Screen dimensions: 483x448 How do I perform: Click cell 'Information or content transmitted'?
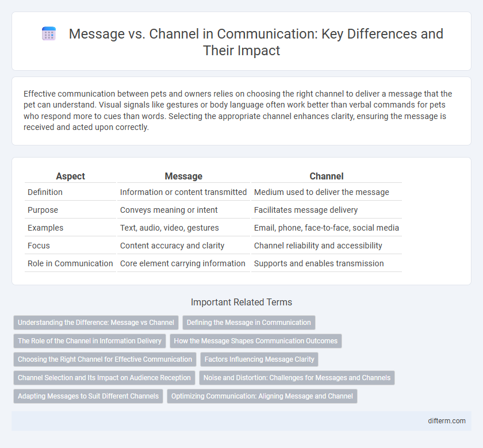(x=183, y=192)
